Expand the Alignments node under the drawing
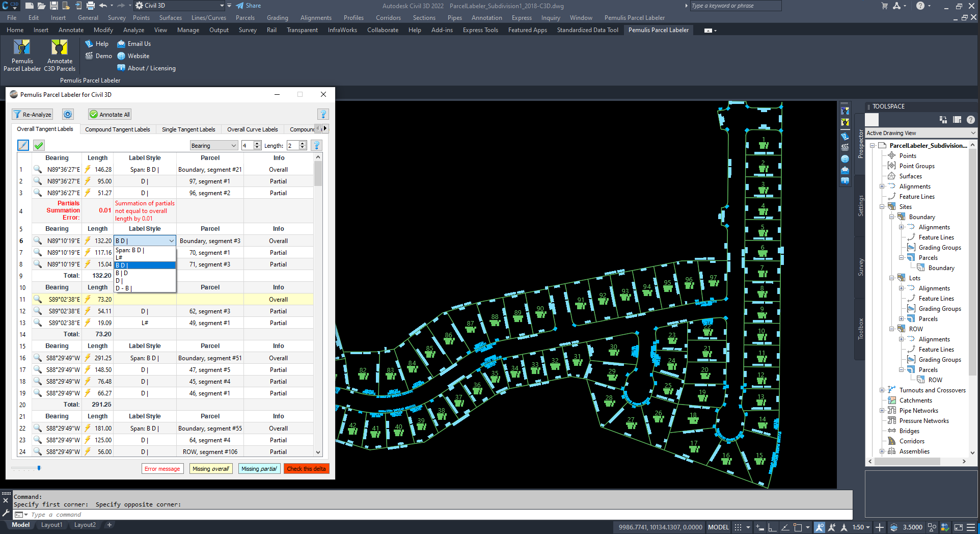 pyautogui.click(x=882, y=186)
